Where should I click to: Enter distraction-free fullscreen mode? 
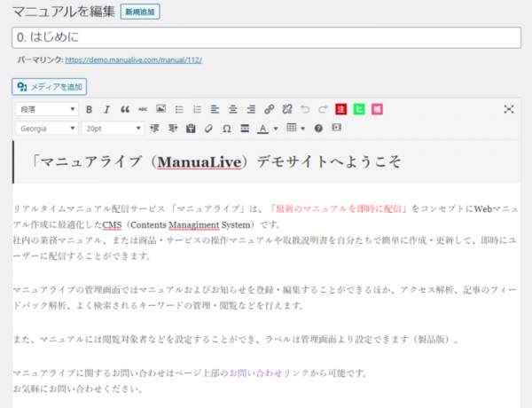(x=509, y=109)
